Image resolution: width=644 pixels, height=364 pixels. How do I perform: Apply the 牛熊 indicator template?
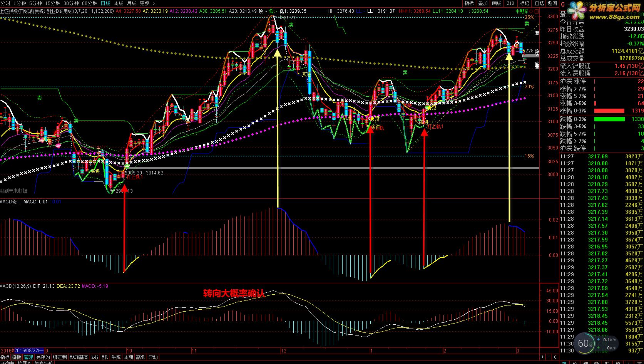(116, 357)
